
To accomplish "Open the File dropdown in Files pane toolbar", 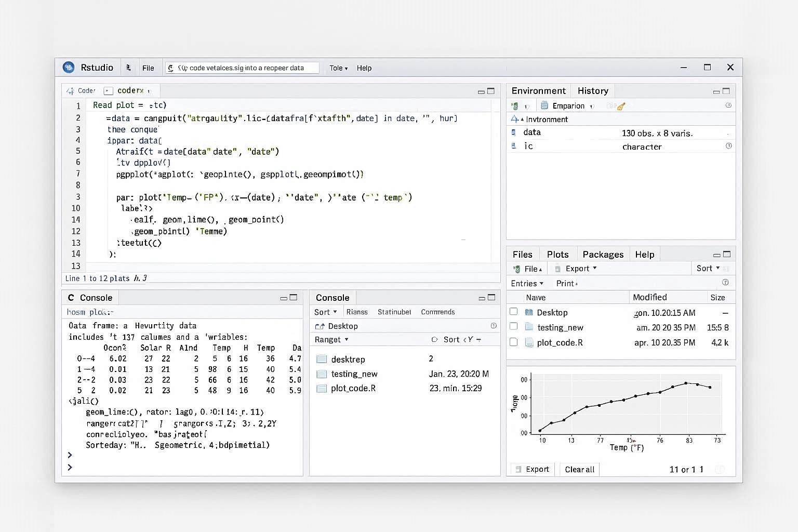I will click(x=528, y=269).
